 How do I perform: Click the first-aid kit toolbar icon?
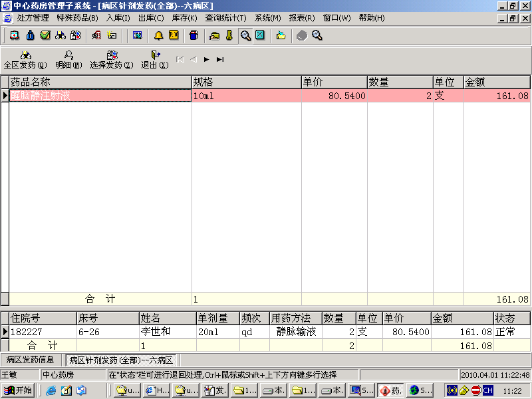click(14, 35)
